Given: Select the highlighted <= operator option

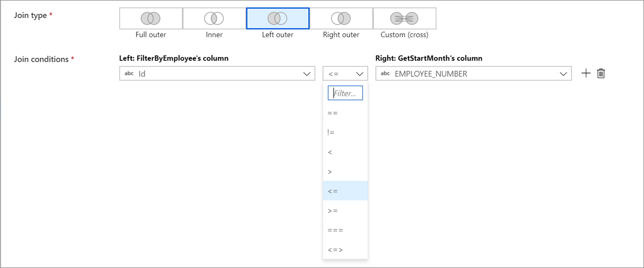Looking at the screenshot, I should (x=345, y=191).
